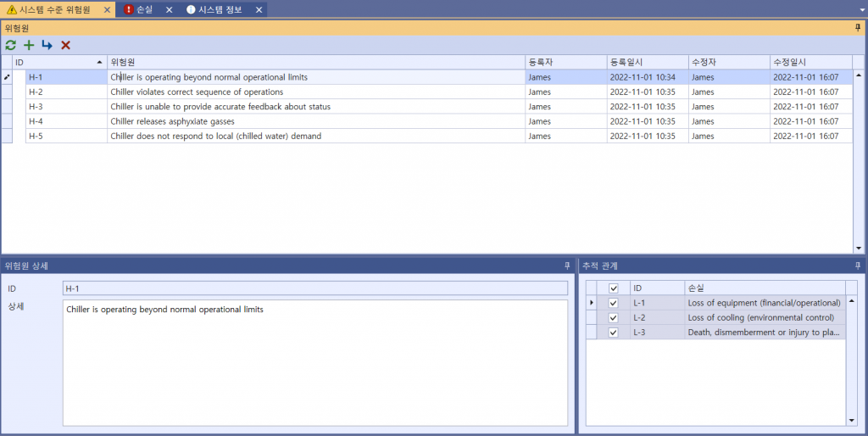Close the 손실 tab
The image size is (868, 436).
pos(170,10)
